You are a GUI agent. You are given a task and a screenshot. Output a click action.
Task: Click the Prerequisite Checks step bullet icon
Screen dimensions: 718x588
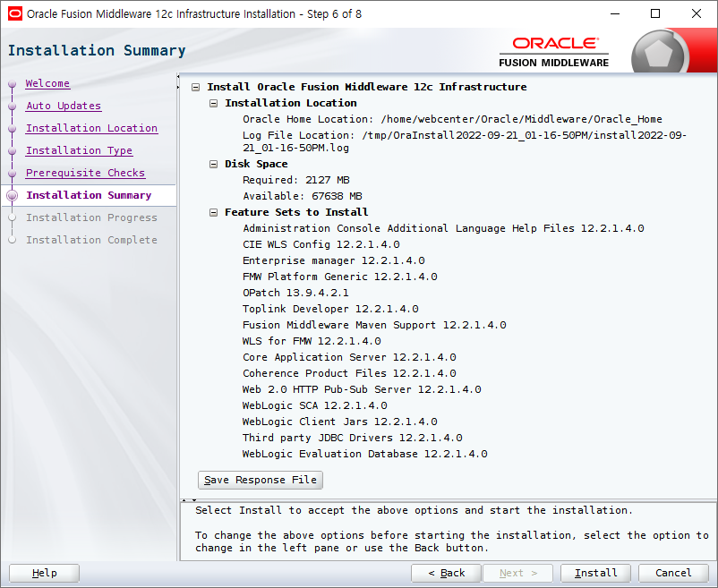pos(13,174)
